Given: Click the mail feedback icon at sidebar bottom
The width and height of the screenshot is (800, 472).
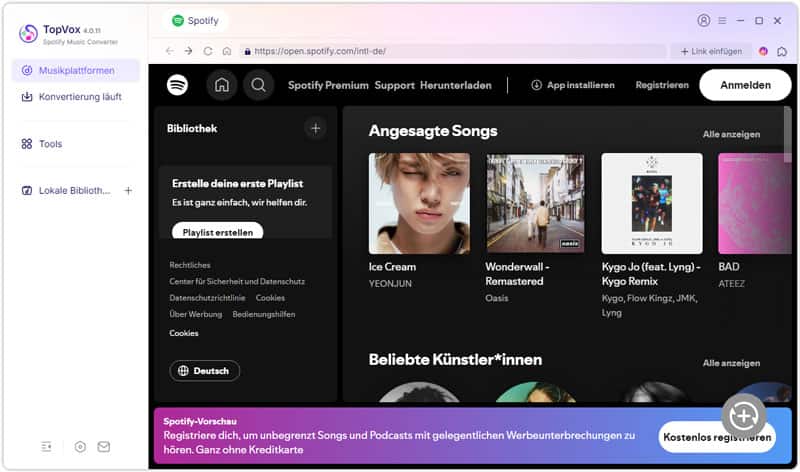Looking at the screenshot, I should click(104, 447).
